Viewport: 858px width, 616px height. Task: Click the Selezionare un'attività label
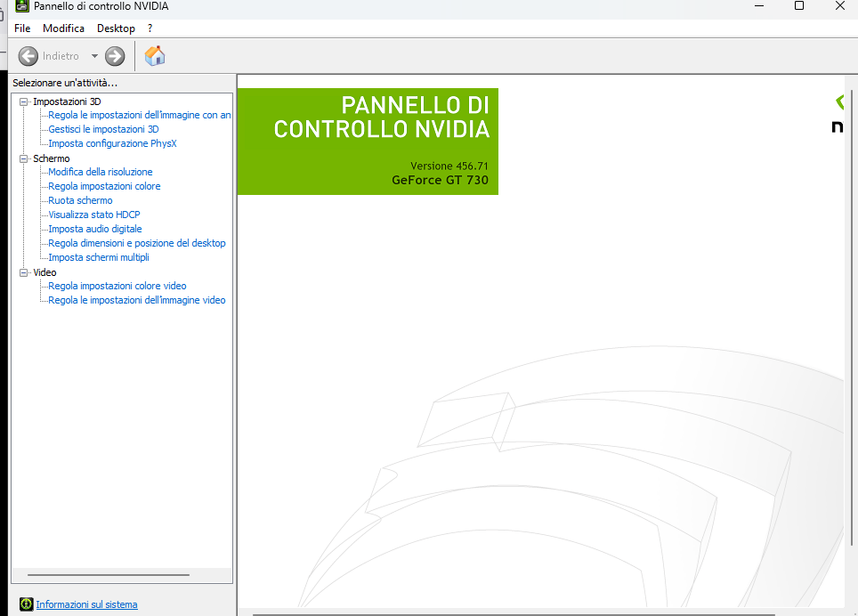pos(65,83)
